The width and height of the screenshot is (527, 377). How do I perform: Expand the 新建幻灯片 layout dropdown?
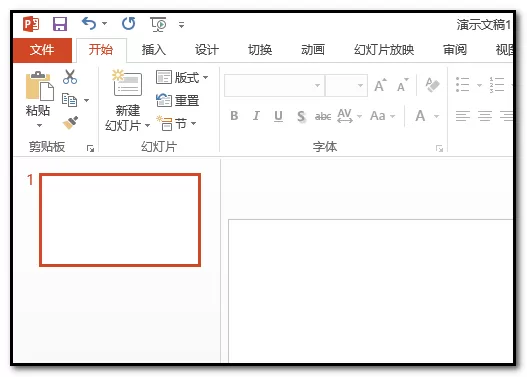click(x=147, y=126)
